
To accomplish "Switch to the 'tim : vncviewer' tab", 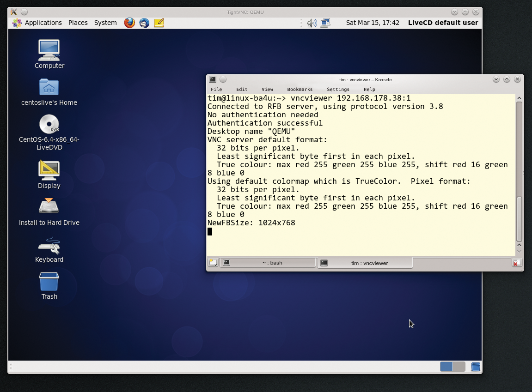I will click(x=365, y=263).
